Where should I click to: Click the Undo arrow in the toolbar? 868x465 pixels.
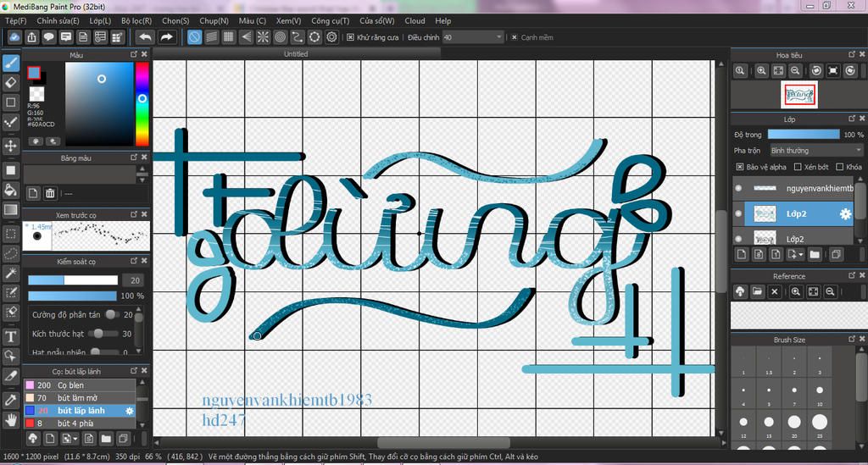(x=145, y=37)
